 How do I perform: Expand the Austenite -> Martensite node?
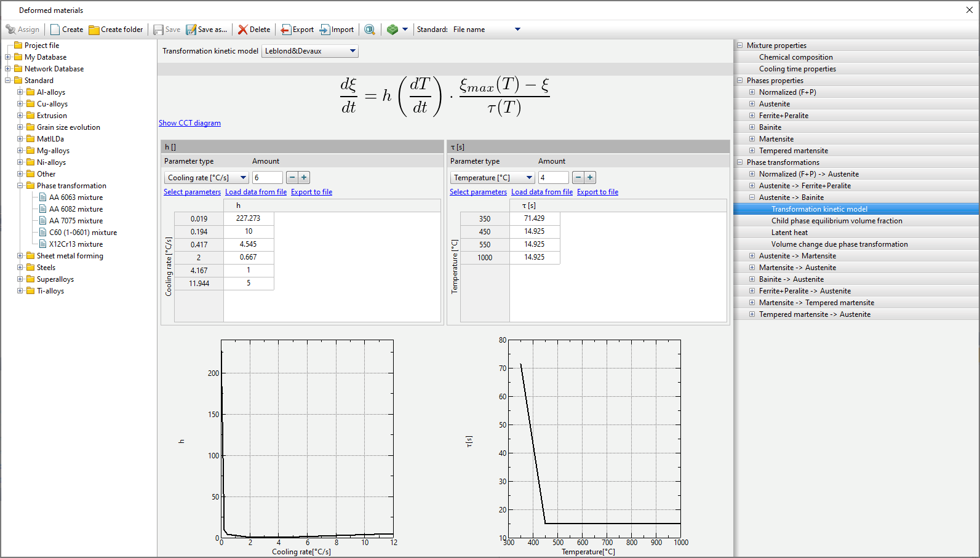tap(752, 256)
